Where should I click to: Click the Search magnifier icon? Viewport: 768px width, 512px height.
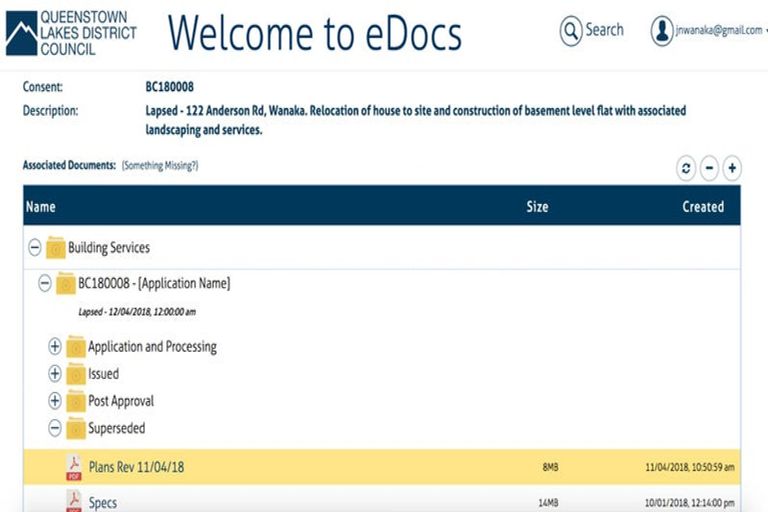pyautogui.click(x=571, y=31)
